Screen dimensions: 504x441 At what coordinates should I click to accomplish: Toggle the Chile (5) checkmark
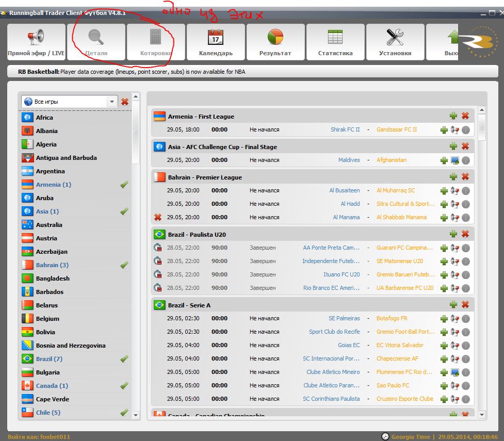click(x=124, y=413)
